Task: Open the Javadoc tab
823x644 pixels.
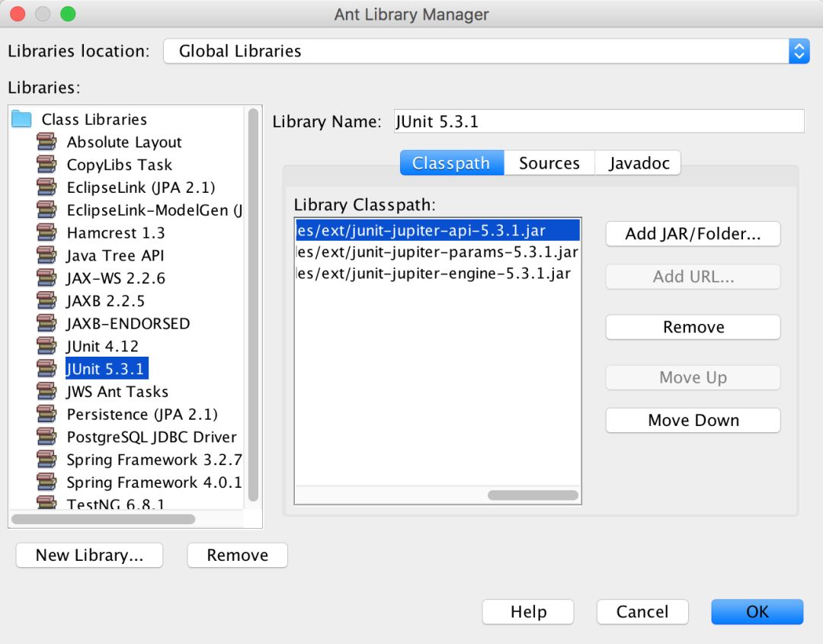Action: pyautogui.click(x=639, y=162)
